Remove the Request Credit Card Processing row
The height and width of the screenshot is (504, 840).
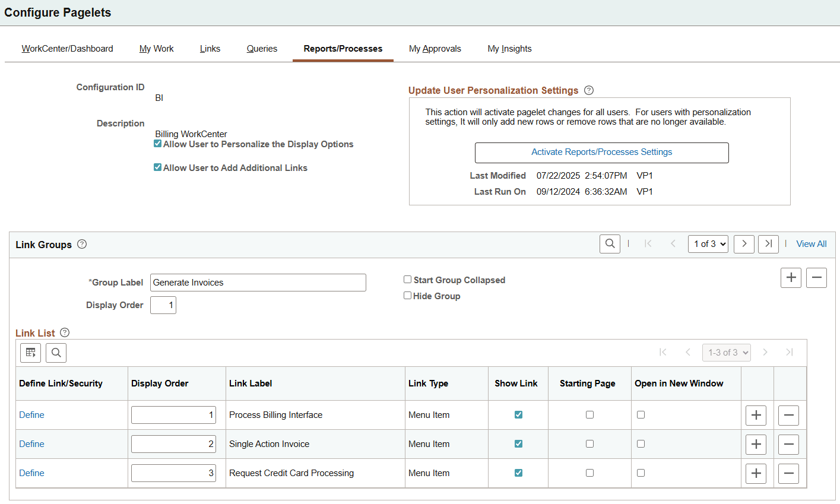coord(788,473)
